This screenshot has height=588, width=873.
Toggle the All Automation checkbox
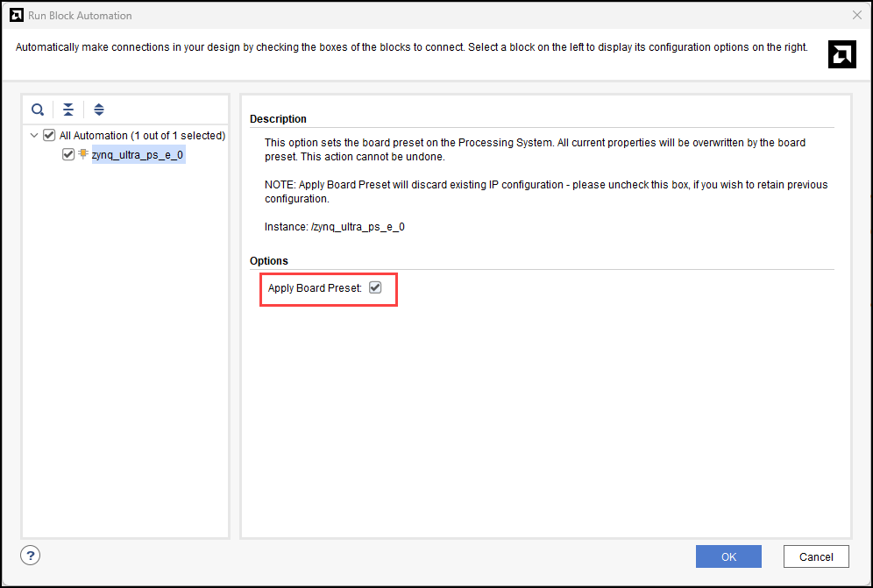click(x=50, y=136)
